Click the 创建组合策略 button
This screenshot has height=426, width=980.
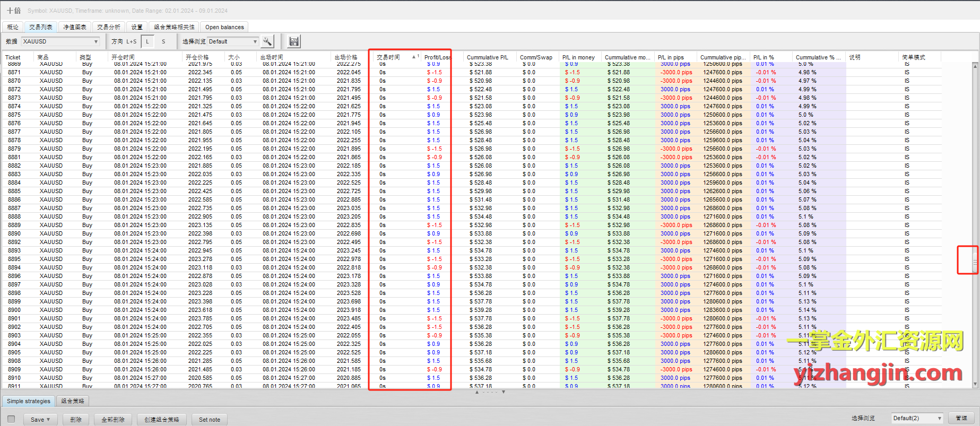[x=162, y=420]
